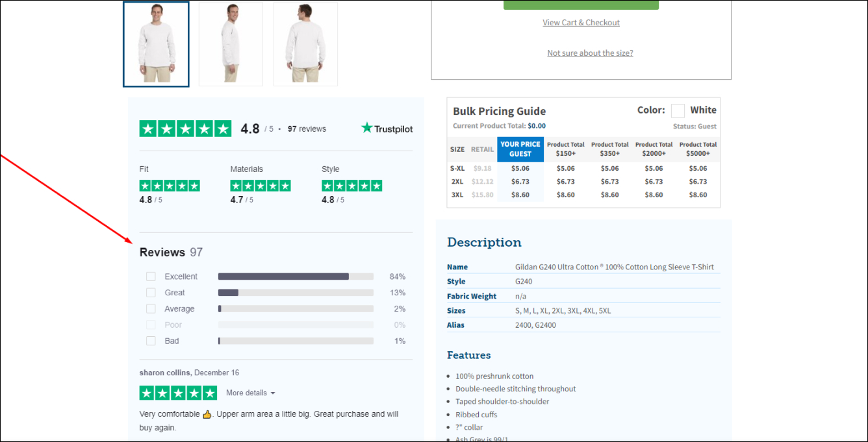
Task: Click reviewer name sharon collins
Action: click(165, 373)
